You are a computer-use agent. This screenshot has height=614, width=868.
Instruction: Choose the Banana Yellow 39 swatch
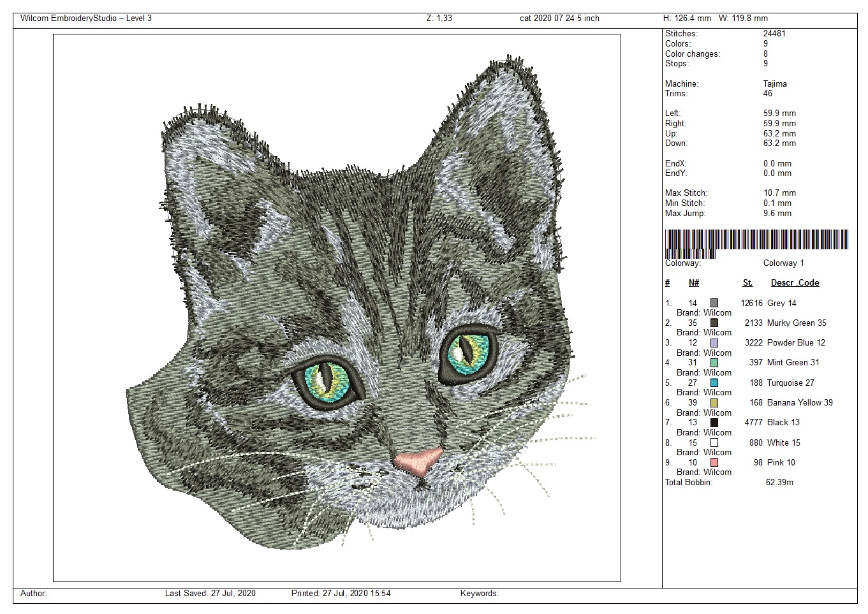[714, 403]
